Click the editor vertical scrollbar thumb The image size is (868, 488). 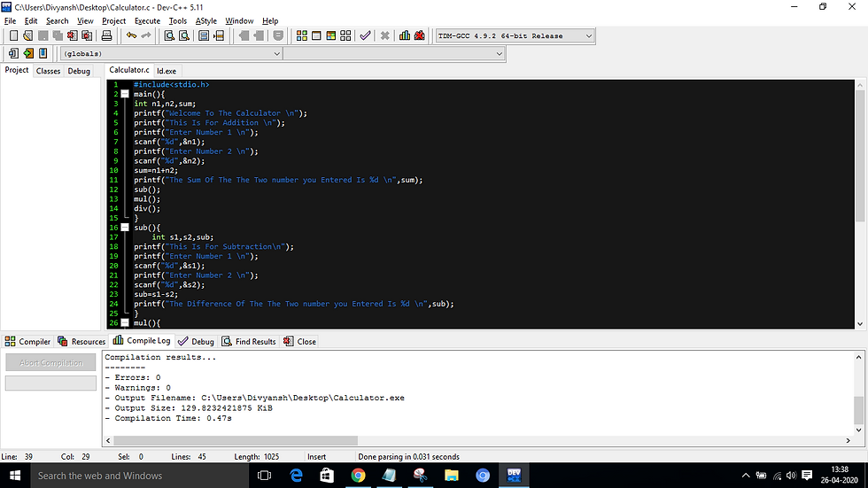click(860, 155)
